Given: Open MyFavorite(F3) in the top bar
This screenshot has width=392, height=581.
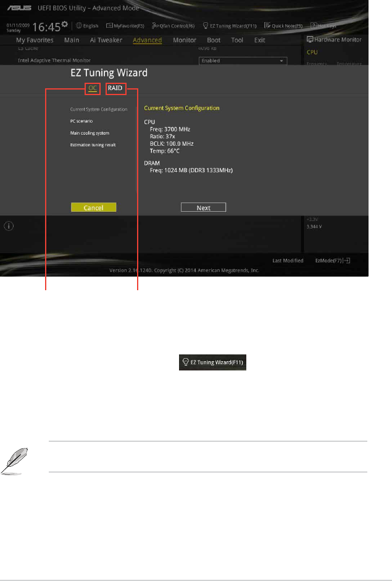Looking at the screenshot, I should point(125,25).
